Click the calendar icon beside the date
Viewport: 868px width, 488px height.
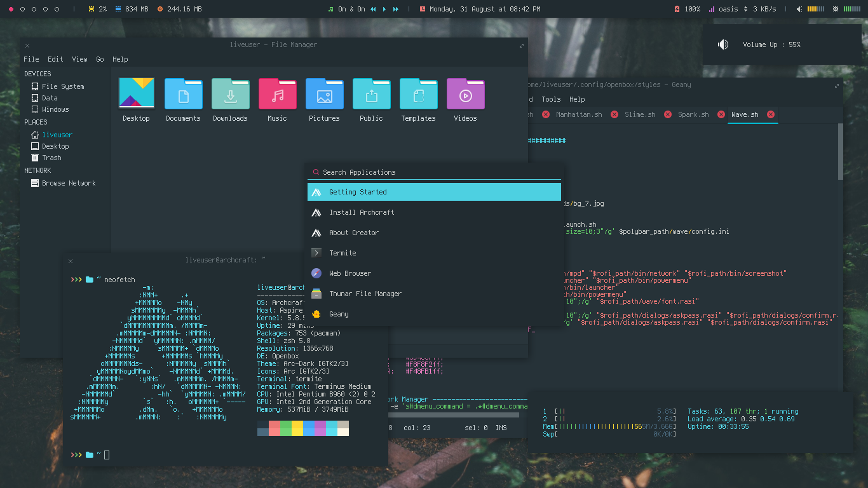[x=423, y=10]
